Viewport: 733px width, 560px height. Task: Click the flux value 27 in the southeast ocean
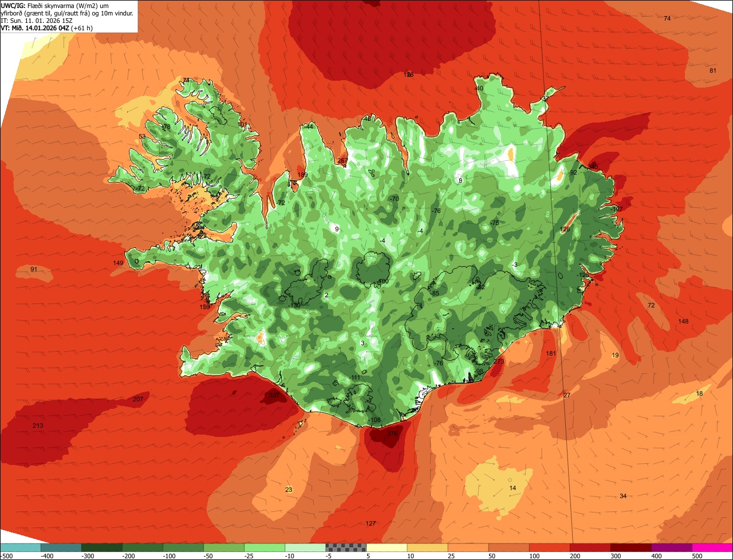tap(567, 396)
